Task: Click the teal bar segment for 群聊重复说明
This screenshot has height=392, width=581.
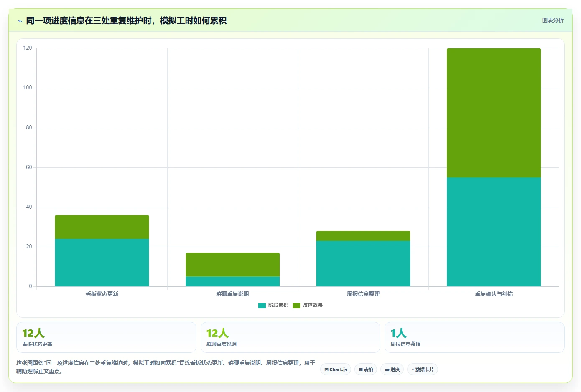Action: pyautogui.click(x=232, y=281)
